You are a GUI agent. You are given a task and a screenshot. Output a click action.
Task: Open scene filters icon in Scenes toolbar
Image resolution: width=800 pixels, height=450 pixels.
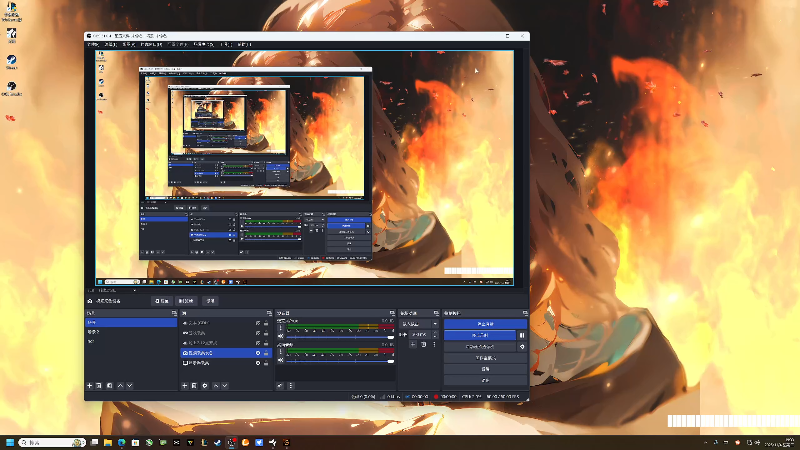pyautogui.click(x=109, y=386)
